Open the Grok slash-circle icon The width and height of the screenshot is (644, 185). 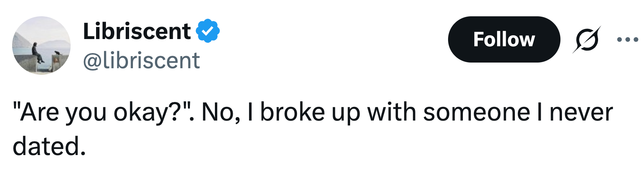pyautogui.click(x=587, y=39)
